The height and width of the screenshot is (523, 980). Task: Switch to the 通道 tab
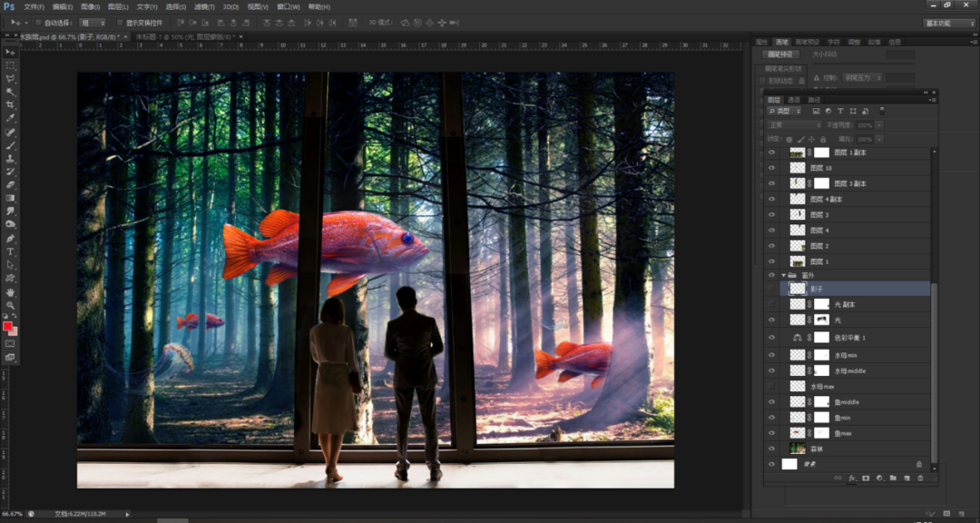coord(794,100)
